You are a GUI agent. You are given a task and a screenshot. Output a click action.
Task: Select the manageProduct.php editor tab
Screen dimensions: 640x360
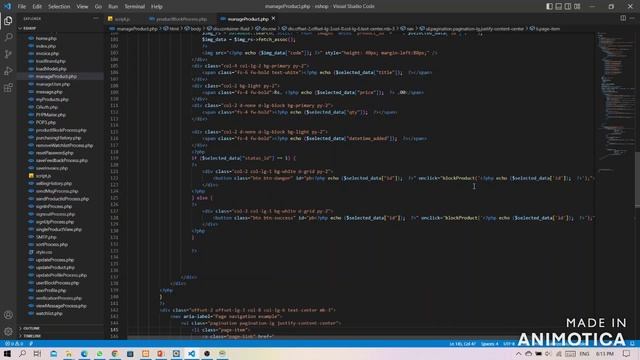tap(248, 19)
